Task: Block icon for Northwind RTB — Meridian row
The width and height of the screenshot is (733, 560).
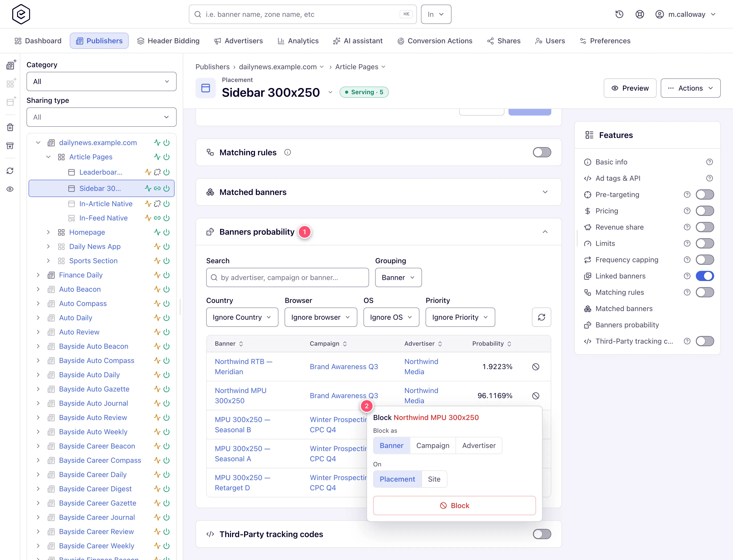Action: point(535,367)
